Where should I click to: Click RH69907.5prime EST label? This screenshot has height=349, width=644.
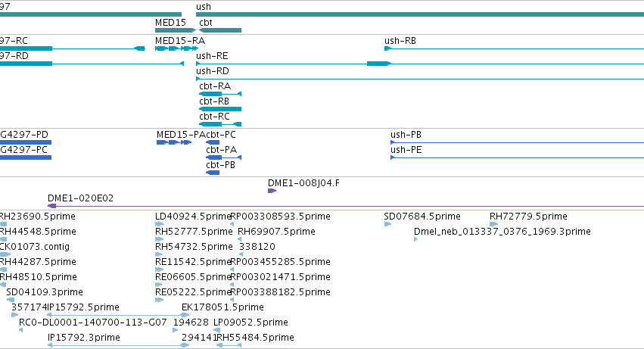click(x=276, y=232)
